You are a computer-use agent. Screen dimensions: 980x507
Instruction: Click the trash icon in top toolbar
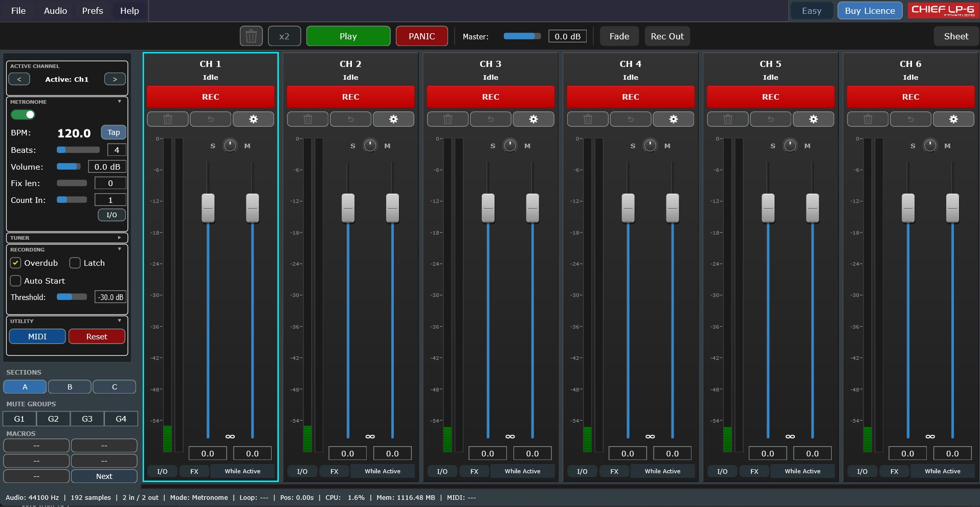251,36
